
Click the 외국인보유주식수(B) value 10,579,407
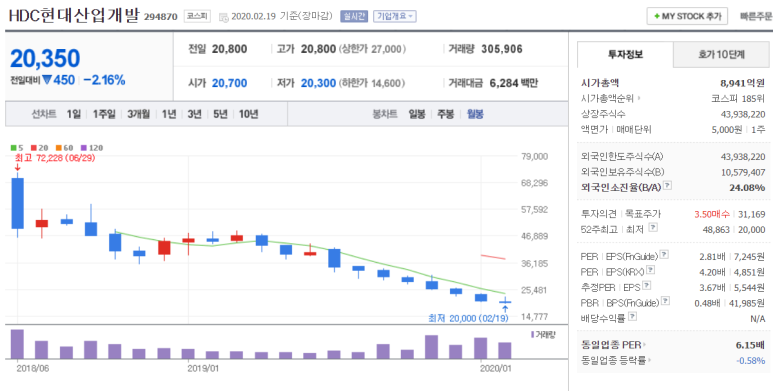(743, 172)
